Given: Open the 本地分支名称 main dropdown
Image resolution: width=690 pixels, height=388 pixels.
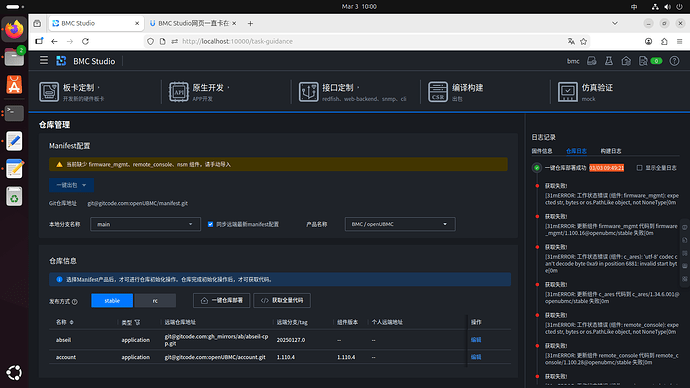Looking at the screenshot, I should [x=145, y=224].
